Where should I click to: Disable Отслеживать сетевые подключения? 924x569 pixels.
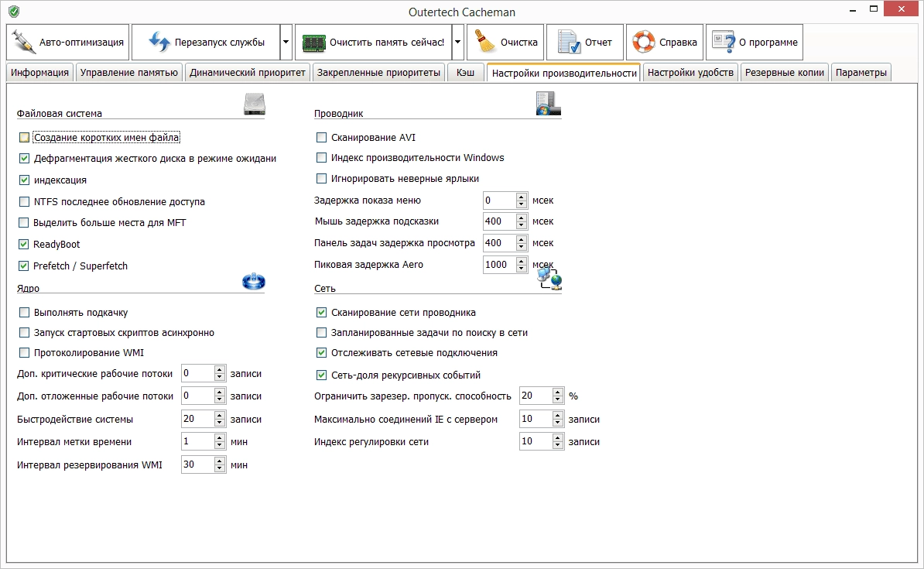tap(321, 352)
